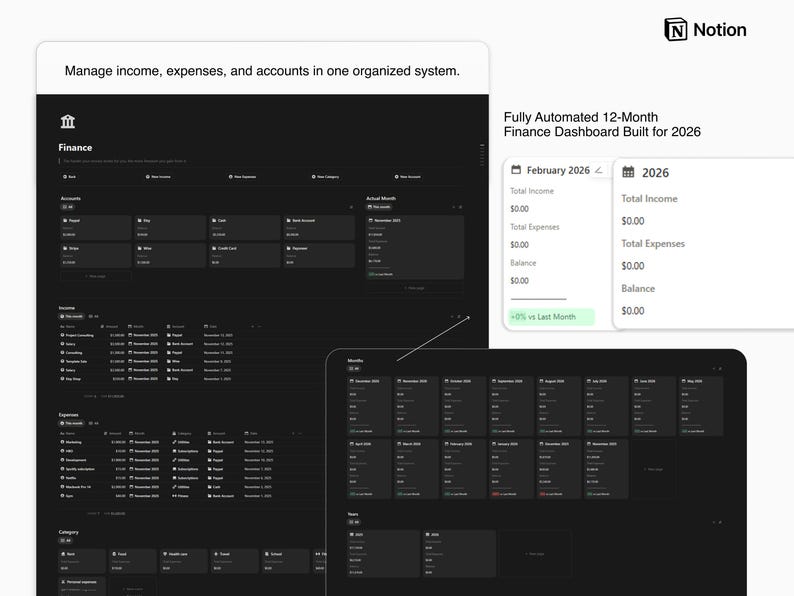794x596 pixels.
Task: Open the Travel category card
Action: pos(235,561)
